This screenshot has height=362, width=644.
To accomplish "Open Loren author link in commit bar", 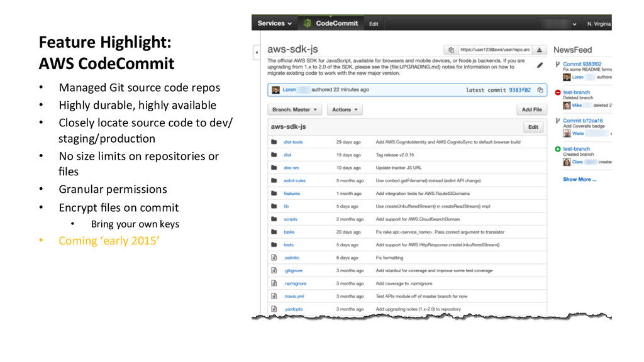I will coord(289,89).
